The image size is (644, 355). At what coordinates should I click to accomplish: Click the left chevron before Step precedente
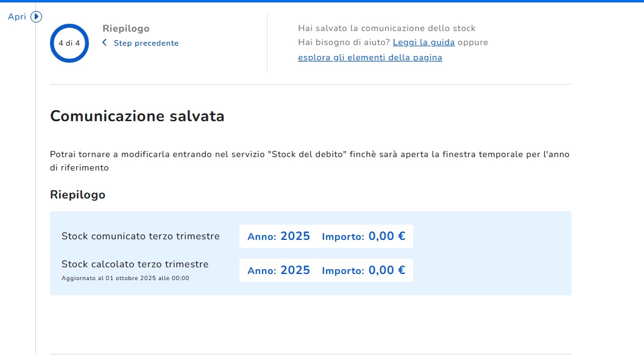tap(105, 43)
